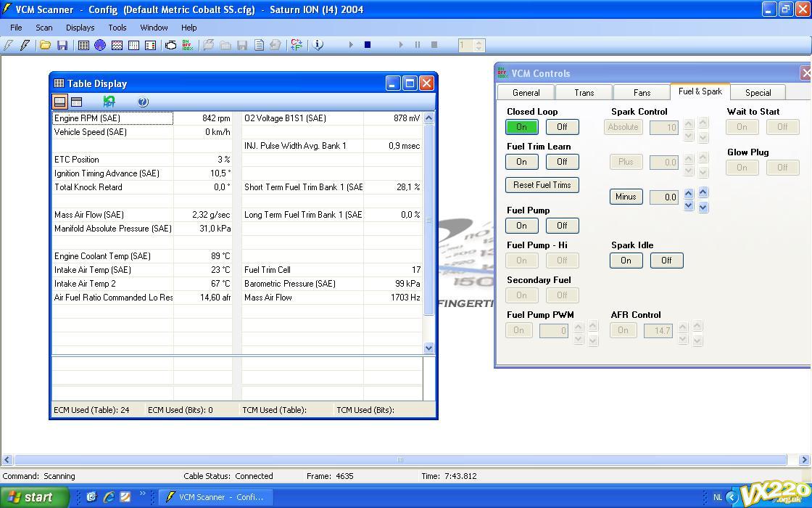Click second up arrow beside Minus spark value
This screenshot has height=508, width=812.
tap(703, 192)
